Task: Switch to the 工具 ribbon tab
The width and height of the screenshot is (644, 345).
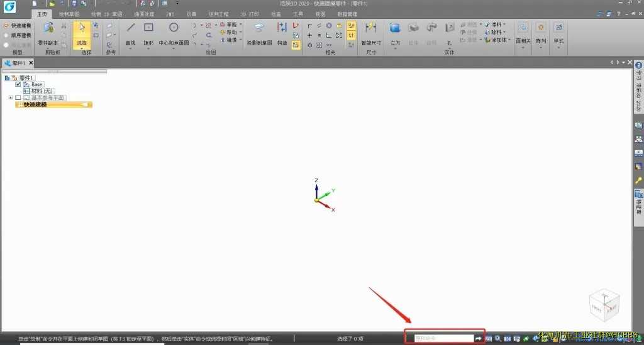Action: coord(298,14)
